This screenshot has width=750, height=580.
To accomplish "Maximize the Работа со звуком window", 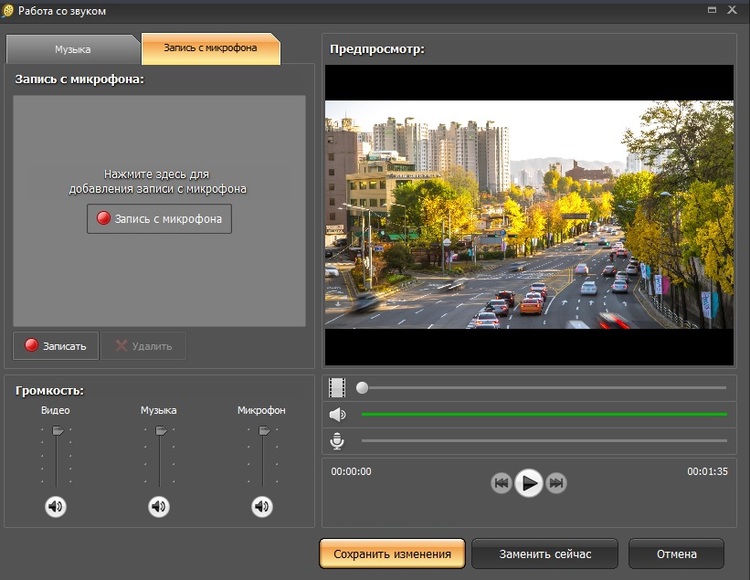I will point(712,10).
